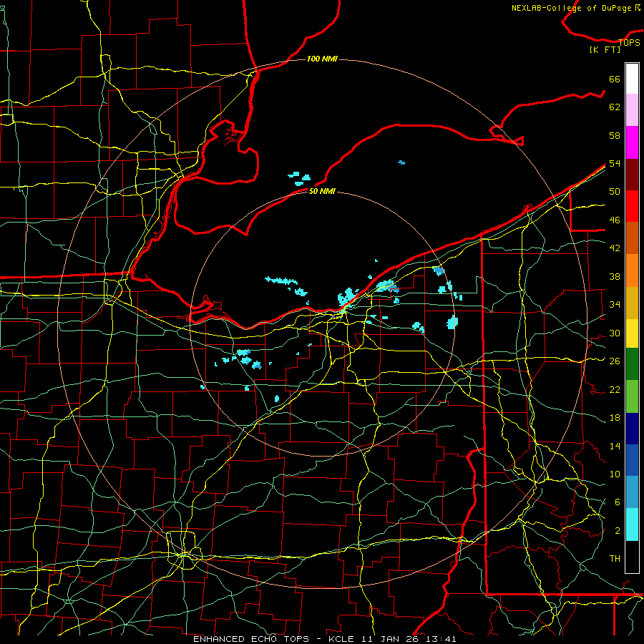
Task: Click the legend value "14"
Action: (615, 446)
